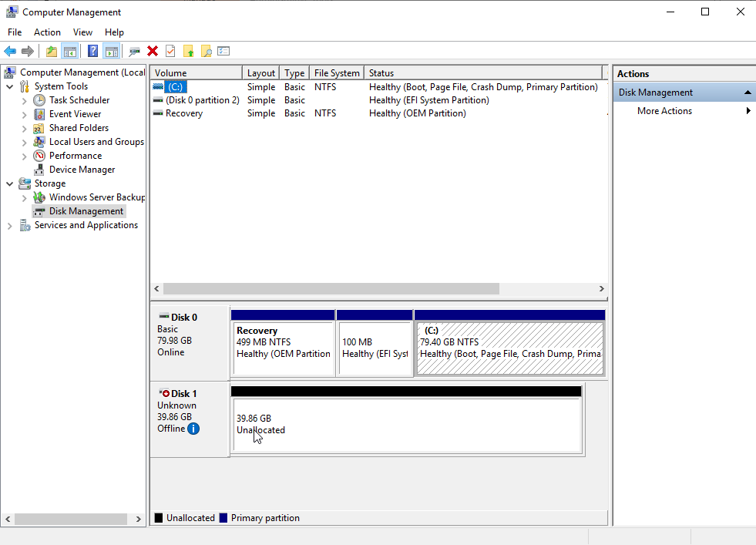Sort by the Layout column header

tap(260, 72)
